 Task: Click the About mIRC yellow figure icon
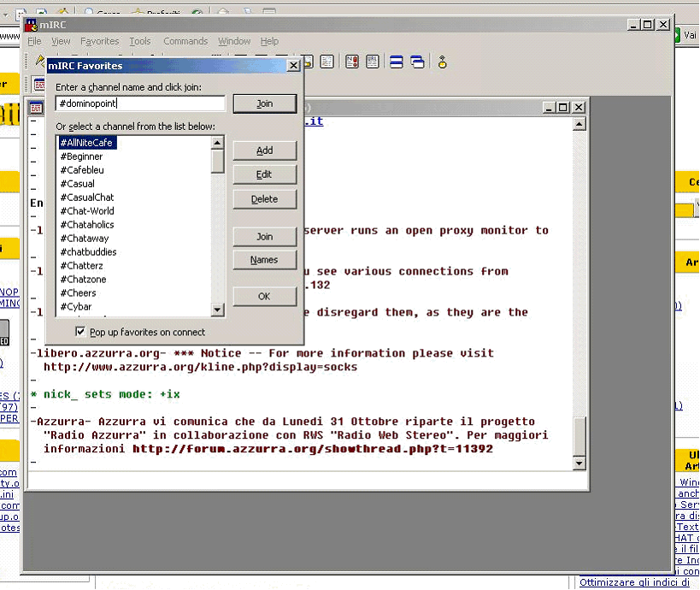point(443,62)
